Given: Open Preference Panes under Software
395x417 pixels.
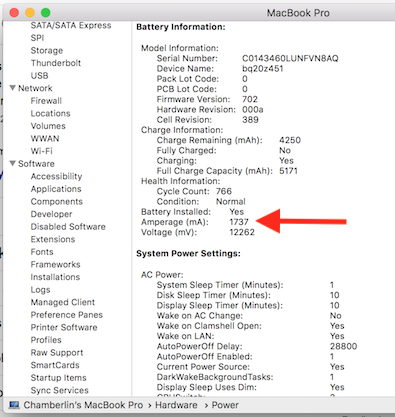Looking at the screenshot, I should coord(67,315).
